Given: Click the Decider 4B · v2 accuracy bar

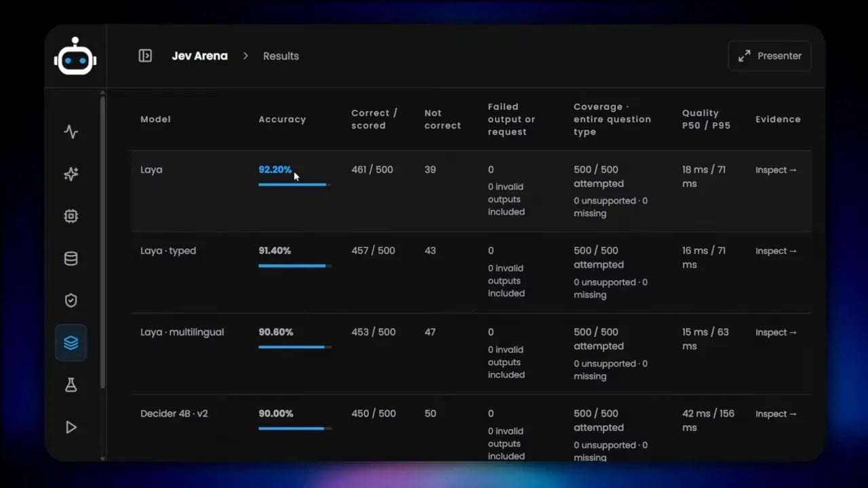Looking at the screenshot, I should point(295,428).
